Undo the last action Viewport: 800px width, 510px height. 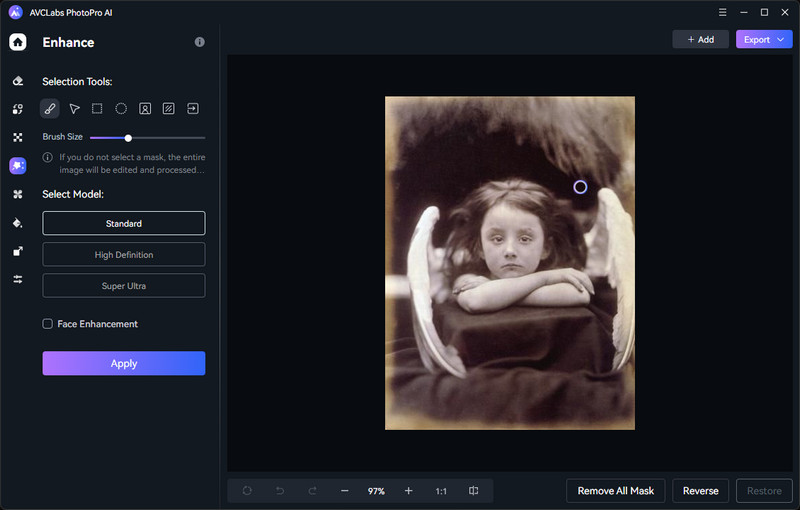[280, 491]
